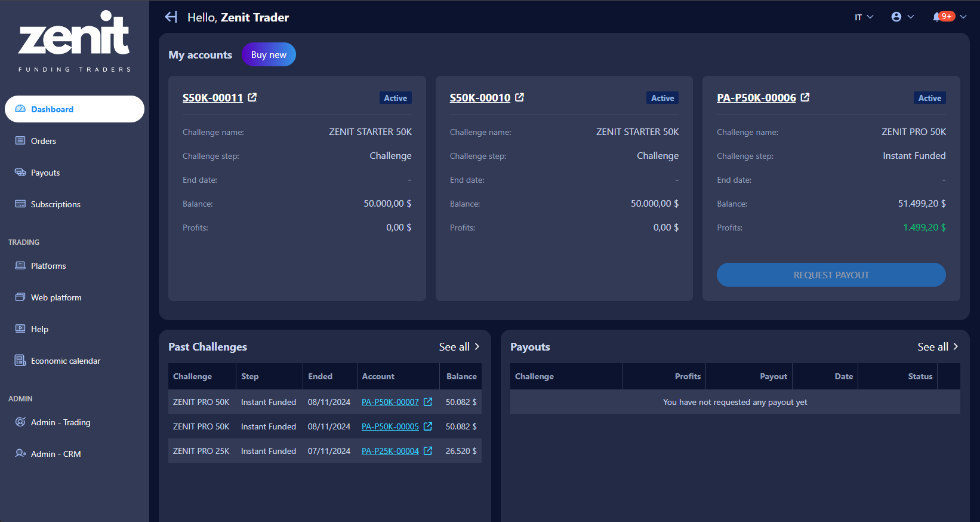The width and height of the screenshot is (980, 522).
Task: Open the user profile dropdown
Action: tap(902, 17)
